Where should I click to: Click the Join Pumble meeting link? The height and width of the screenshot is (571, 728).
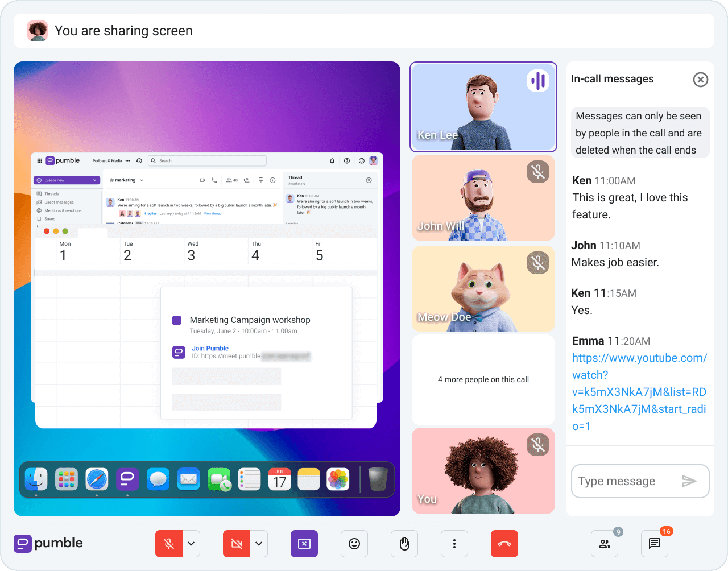point(210,348)
